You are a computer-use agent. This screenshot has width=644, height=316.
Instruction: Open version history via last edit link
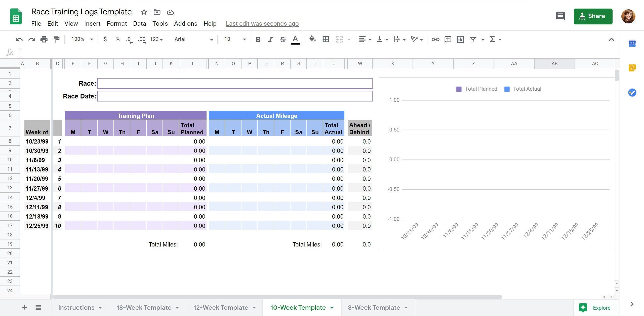point(262,23)
